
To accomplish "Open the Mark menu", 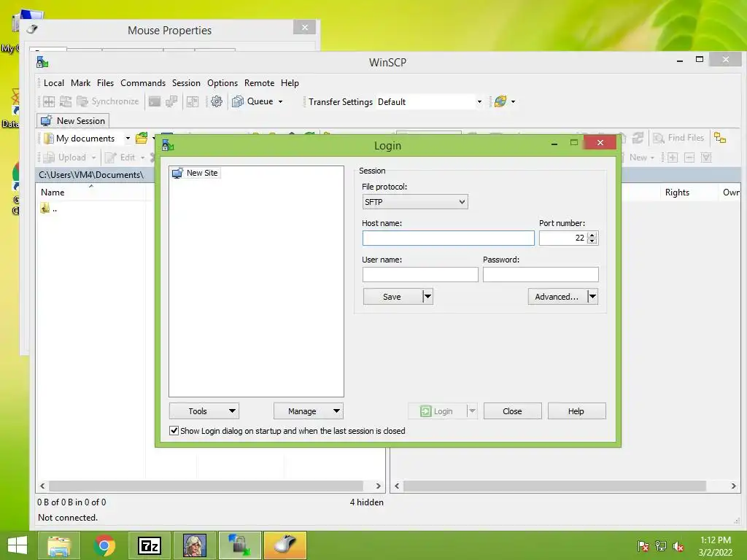I will (x=80, y=83).
